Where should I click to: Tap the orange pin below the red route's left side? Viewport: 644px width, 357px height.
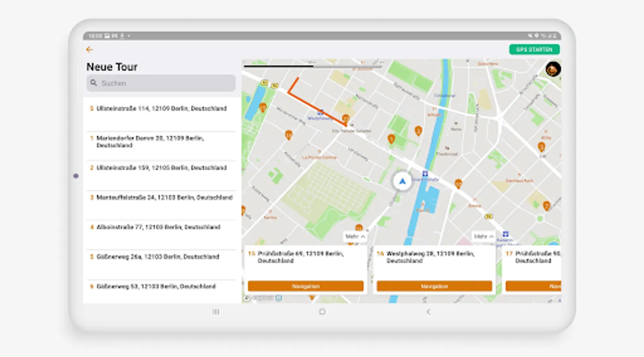(x=288, y=135)
